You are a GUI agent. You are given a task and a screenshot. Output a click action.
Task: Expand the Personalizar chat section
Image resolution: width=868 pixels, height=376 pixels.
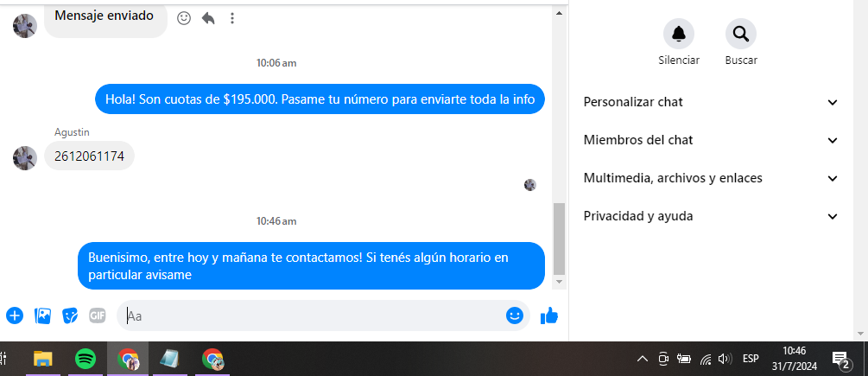(711, 102)
